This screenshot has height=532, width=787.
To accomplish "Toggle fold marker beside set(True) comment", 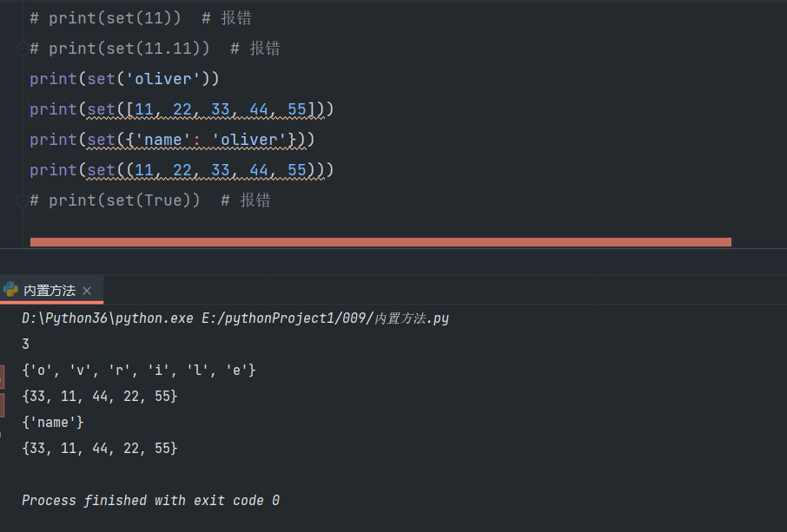I will tap(22, 200).
